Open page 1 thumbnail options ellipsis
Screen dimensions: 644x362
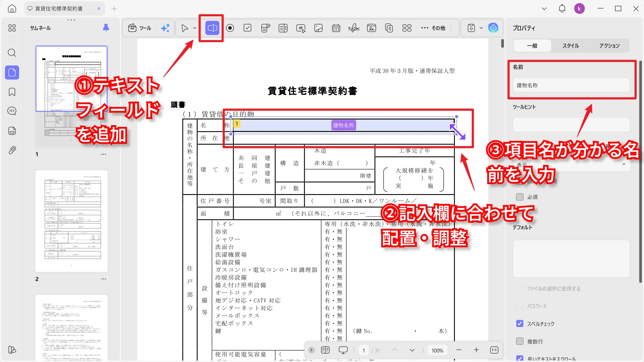click(x=103, y=154)
